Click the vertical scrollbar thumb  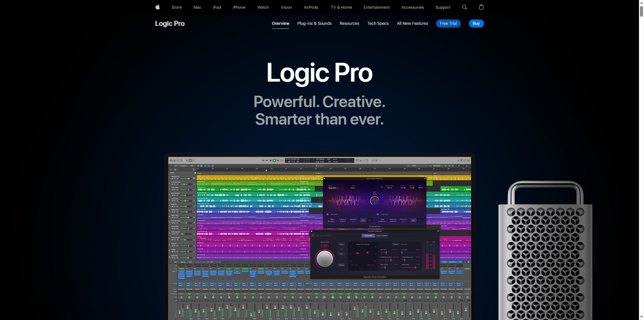pyautogui.click(x=641, y=11)
